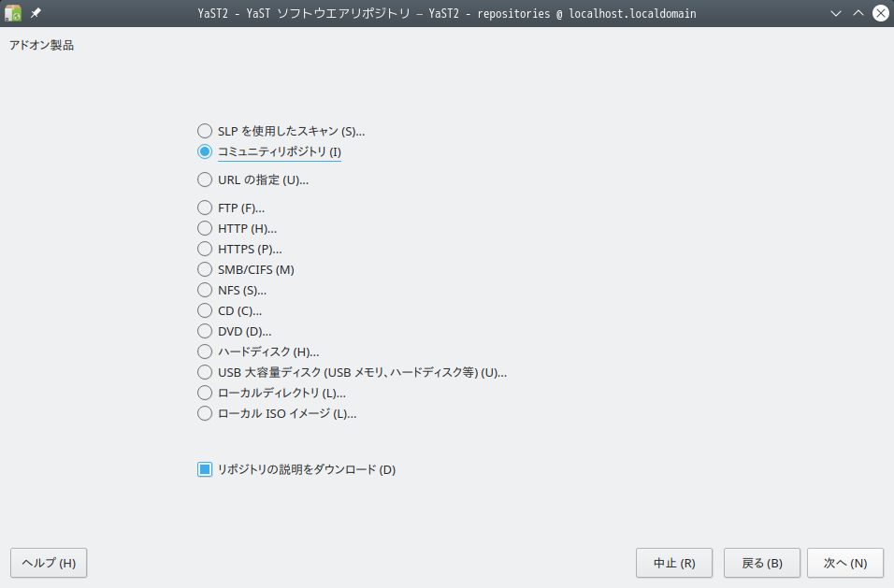Abort with the 中止 (R) button

pos(674,563)
